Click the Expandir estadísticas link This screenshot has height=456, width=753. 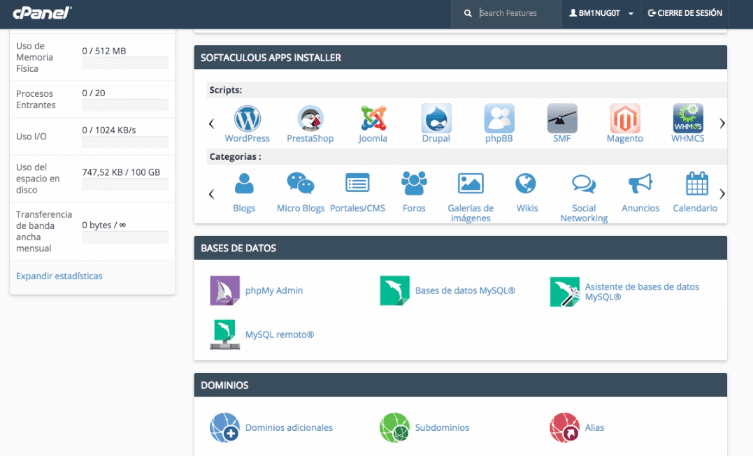59,276
